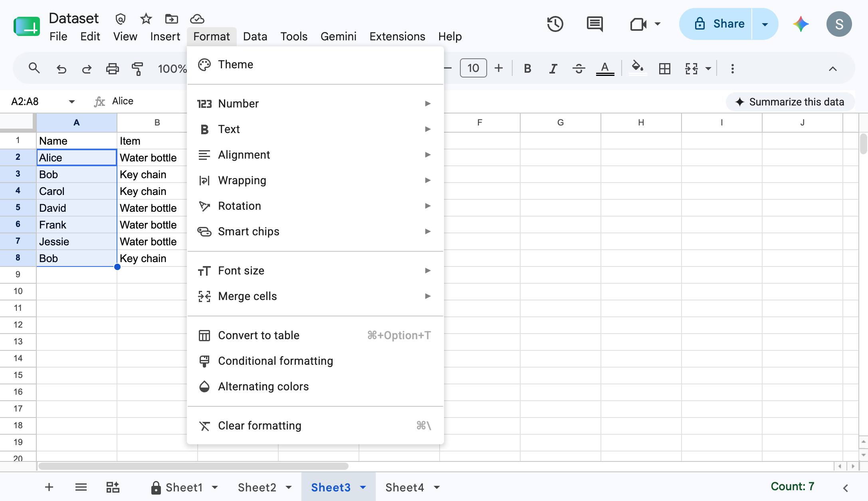The height and width of the screenshot is (501, 868).
Task: Open the all sheets list
Action: point(81,487)
